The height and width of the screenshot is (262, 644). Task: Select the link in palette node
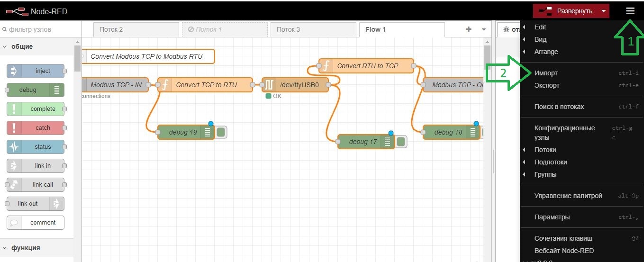click(36, 166)
